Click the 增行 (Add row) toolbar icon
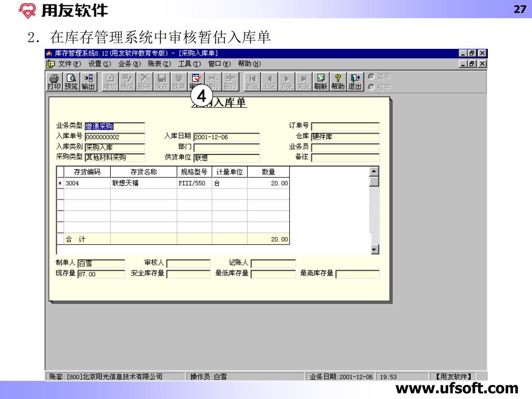The image size is (532, 399). [214, 82]
